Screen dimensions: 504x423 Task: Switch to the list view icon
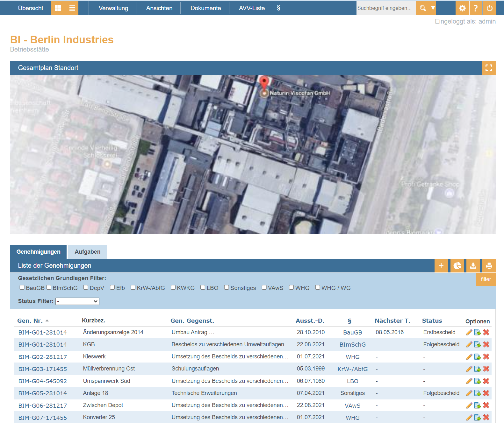click(72, 8)
